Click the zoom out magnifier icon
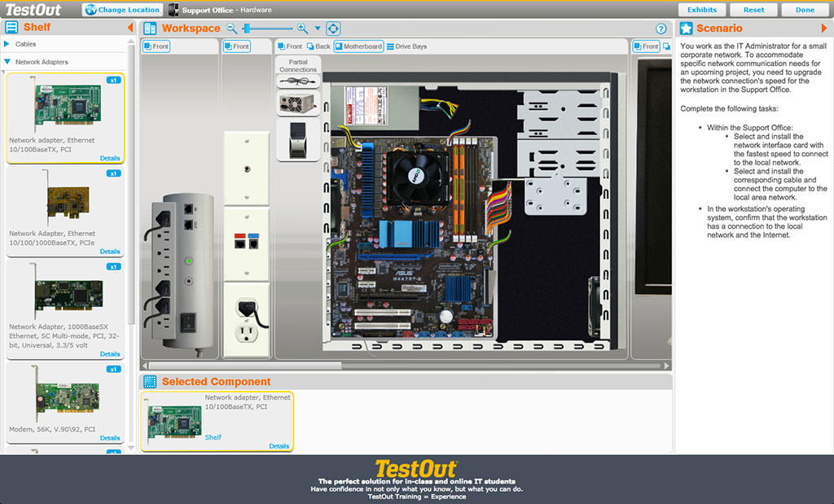Viewport: 834px width, 504px height. point(231,28)
